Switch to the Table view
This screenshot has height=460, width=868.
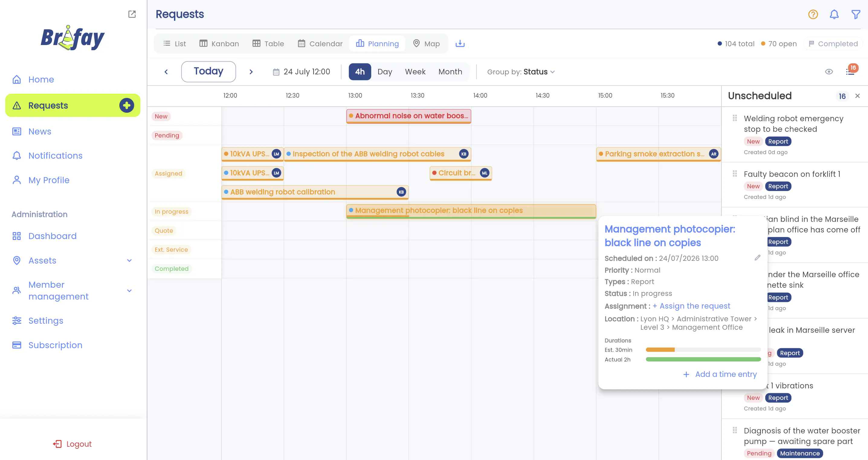(268, 44)
